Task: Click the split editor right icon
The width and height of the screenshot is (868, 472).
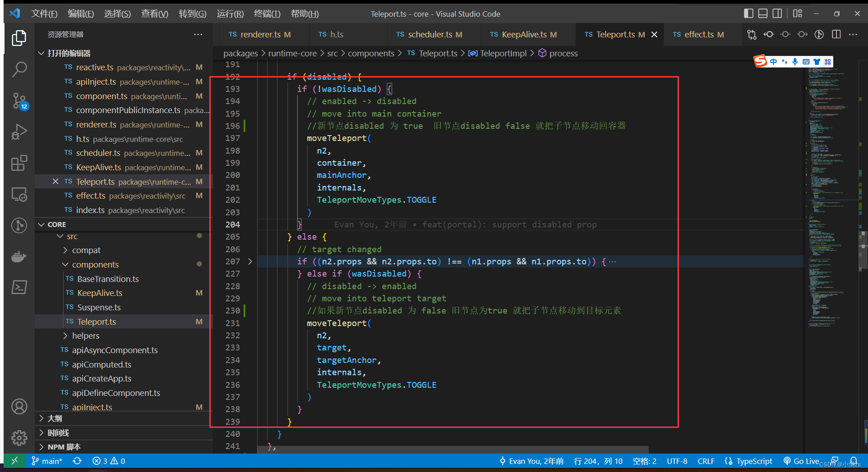Action: pos(836,35)
